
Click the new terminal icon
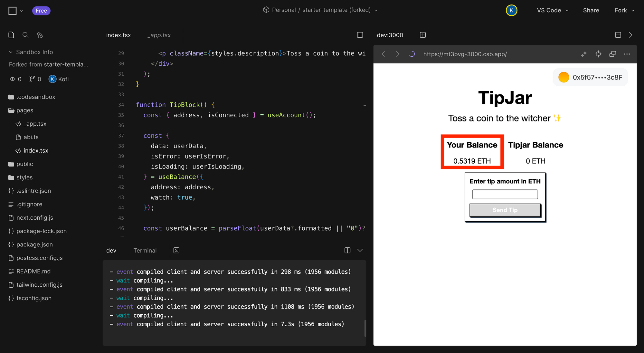click(176, 250)
